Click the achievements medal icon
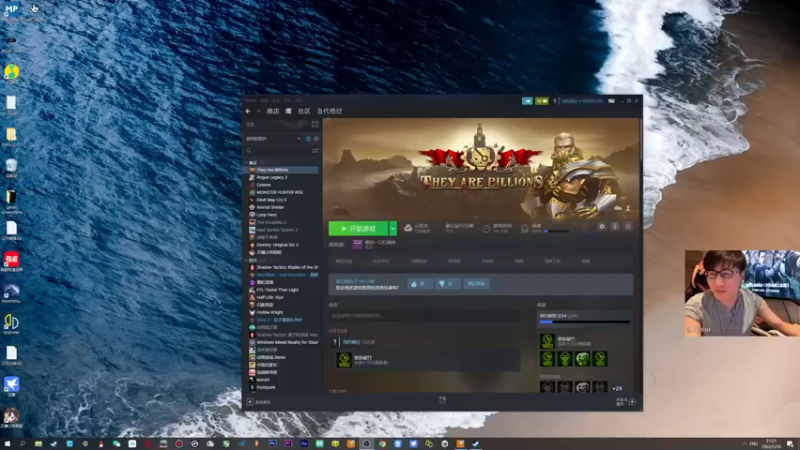800x450 pixels. click(x=524, y=229)
